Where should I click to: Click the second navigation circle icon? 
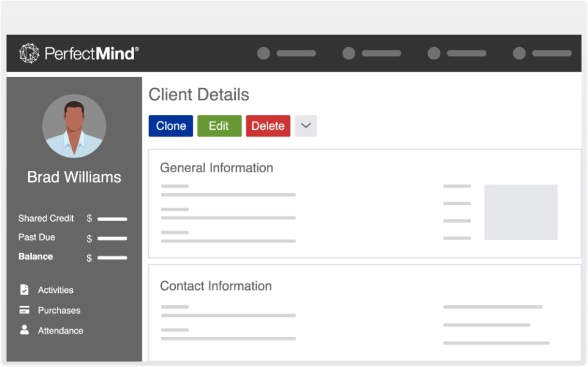[x=349, y=53]
